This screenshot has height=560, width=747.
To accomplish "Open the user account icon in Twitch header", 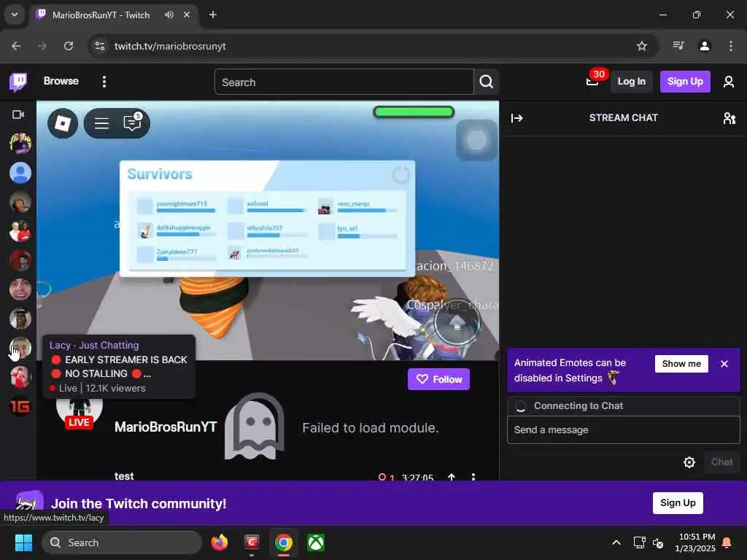I will [729, 82].
